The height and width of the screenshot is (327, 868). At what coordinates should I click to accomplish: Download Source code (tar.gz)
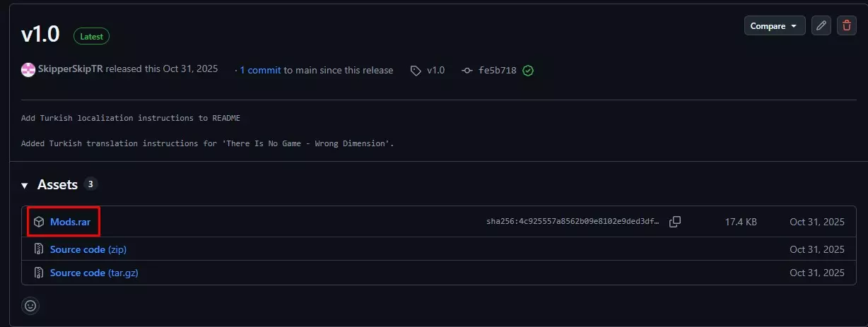[x=94, y=273]
